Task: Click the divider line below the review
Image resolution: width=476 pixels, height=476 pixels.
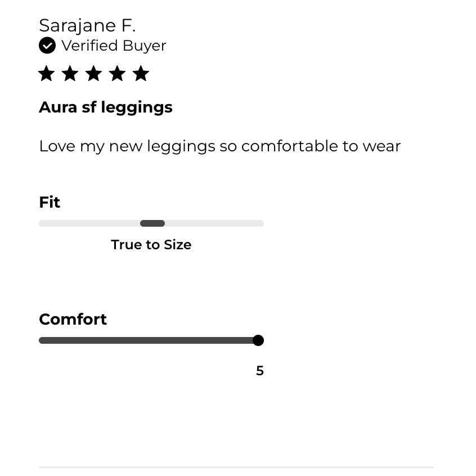Action: coord(236,467)
